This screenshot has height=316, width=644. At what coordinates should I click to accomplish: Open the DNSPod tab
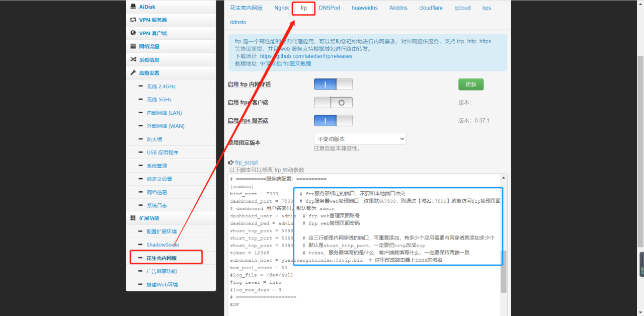[x=329, y=8]
